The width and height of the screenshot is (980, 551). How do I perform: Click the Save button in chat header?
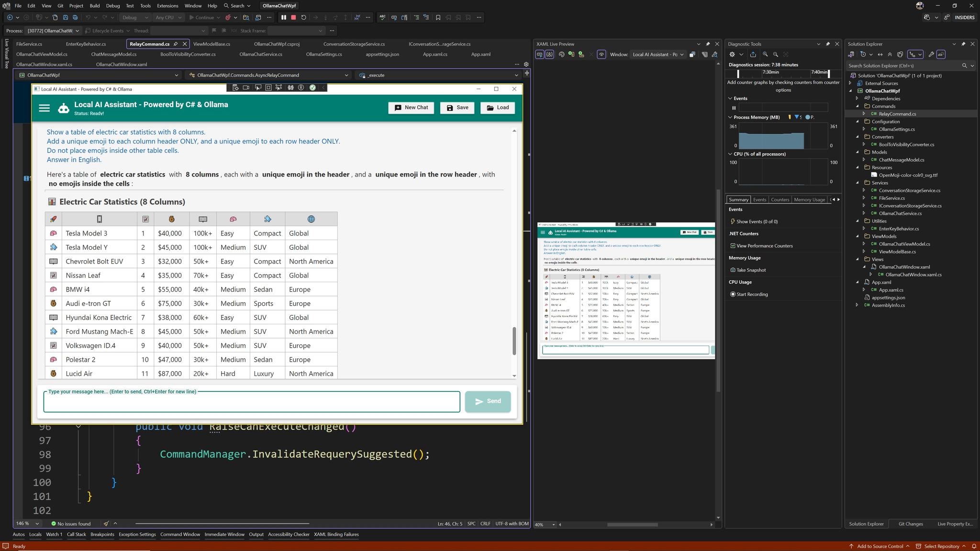point(457,108)
